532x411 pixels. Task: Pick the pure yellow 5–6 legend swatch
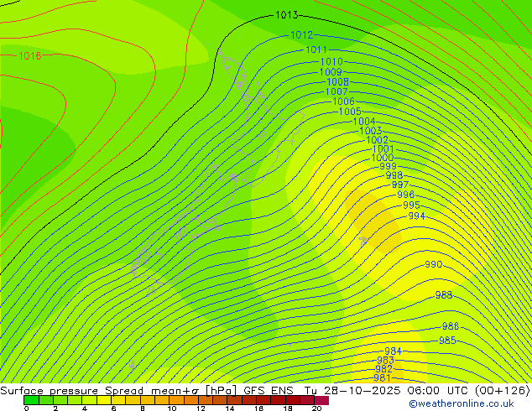(x=104, y=400)
